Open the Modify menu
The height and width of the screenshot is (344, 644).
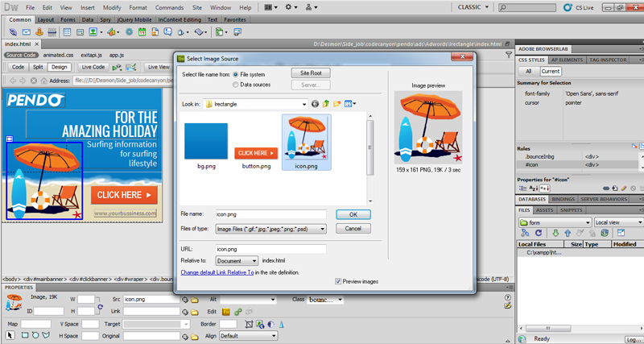tap(112, 7)
